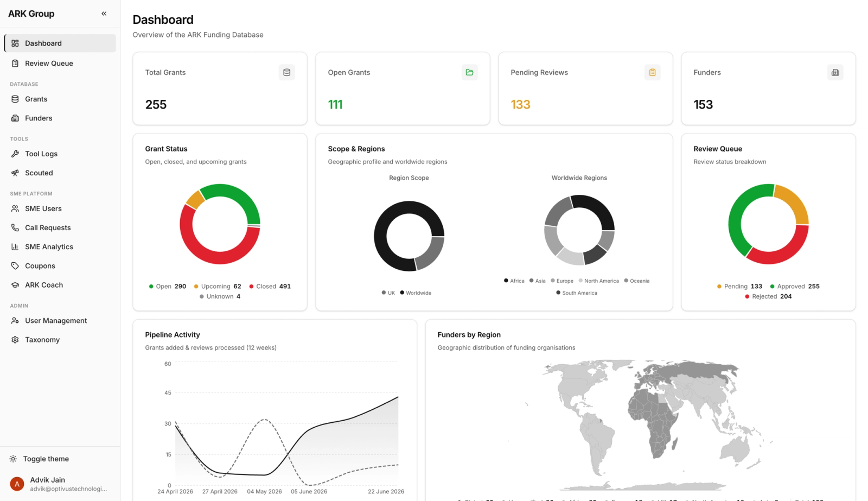The height and width of the screenshot is (501, 868).
Task: Click the Dashboard grid icon in sidebar
Action: [x=15, y=43]
